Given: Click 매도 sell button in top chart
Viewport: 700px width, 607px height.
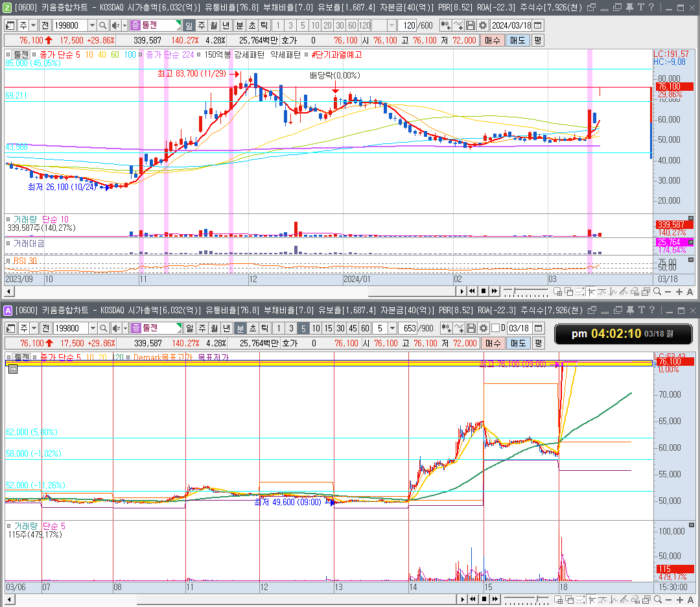Looking at the screenshot, I should pos(517,41).
